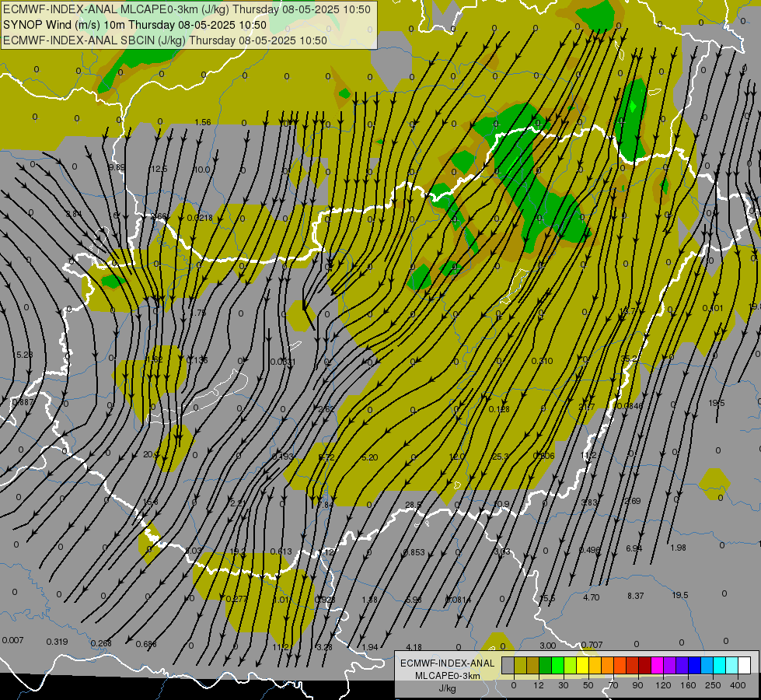
Task: Click the station value '0.101'
Action: click(713, 308)
